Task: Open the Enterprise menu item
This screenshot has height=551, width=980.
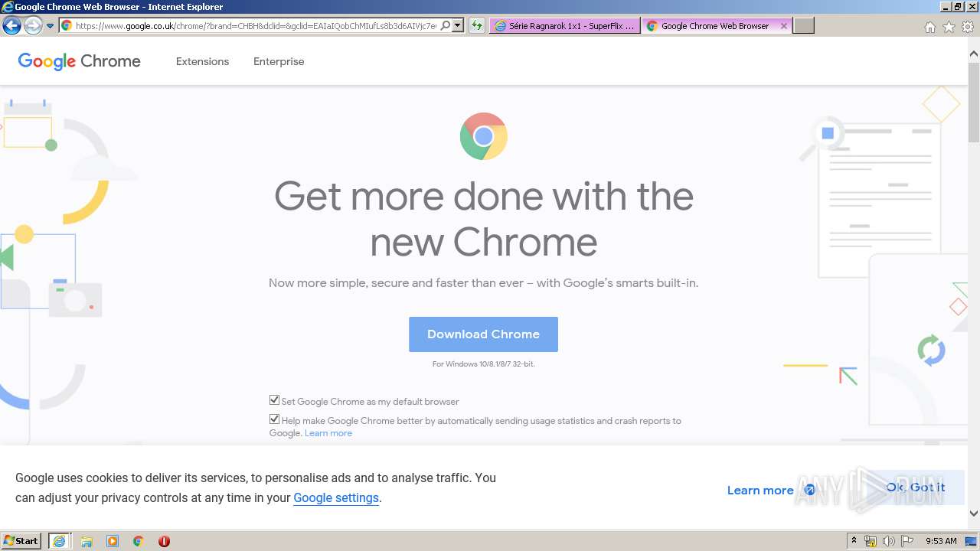Action: [279, 61]
